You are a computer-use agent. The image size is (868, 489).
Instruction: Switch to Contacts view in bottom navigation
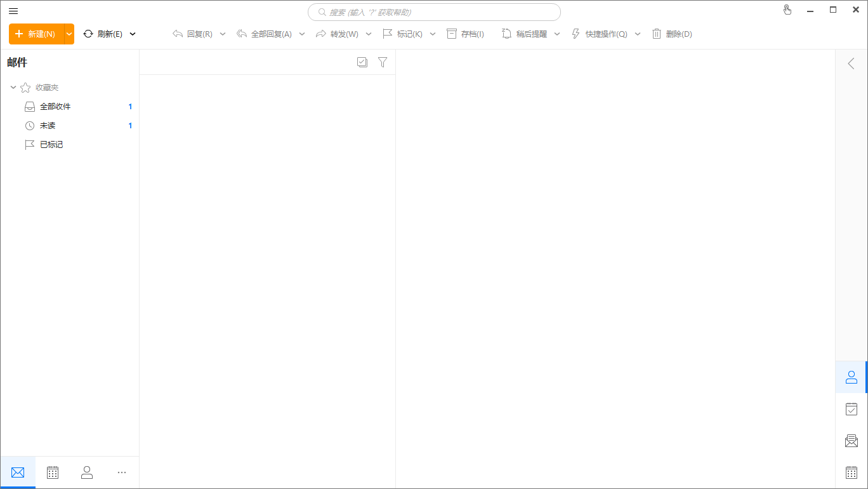point(87,472)
